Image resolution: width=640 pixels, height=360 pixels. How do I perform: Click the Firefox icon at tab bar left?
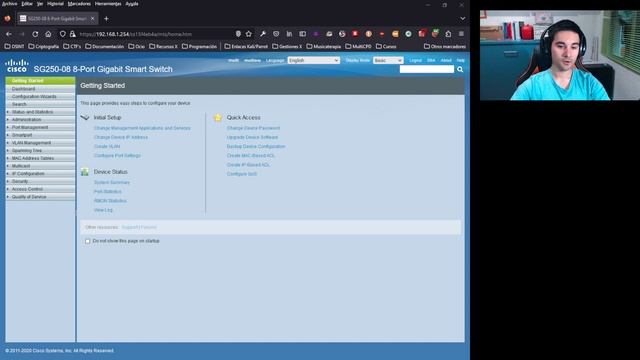pyautogui.click(x=7, y=18)
